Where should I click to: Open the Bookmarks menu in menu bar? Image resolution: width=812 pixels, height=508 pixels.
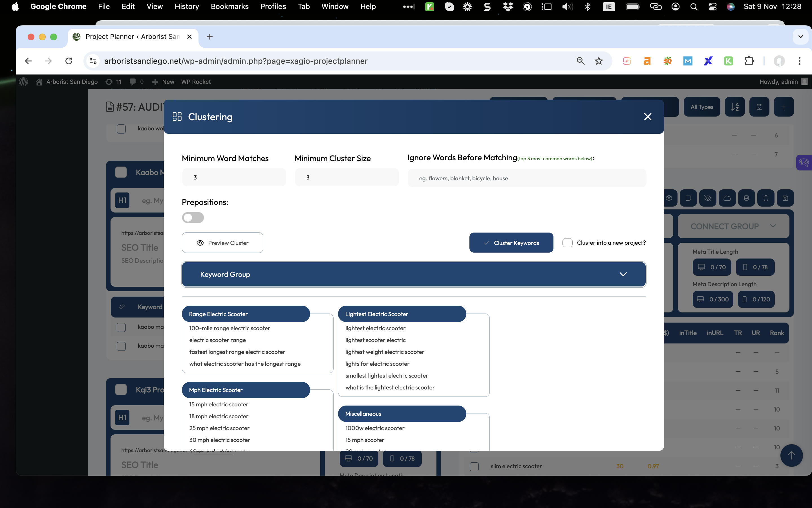(230, 6)
